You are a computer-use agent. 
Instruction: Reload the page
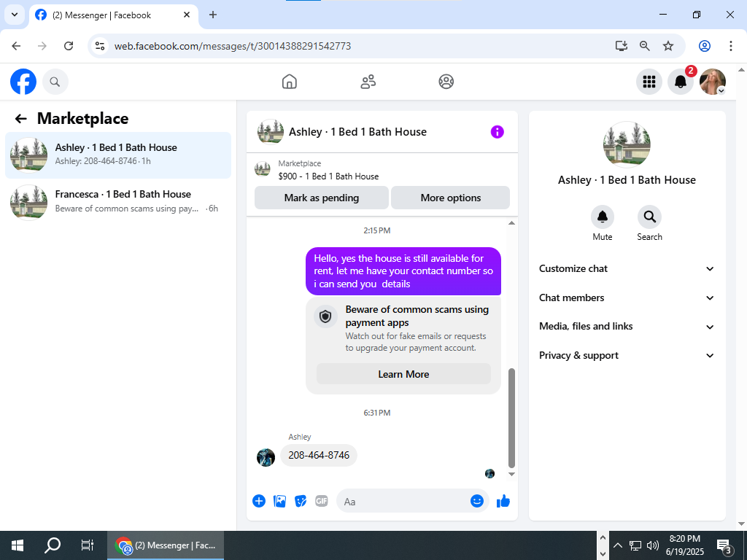click(x=69, y=46)
